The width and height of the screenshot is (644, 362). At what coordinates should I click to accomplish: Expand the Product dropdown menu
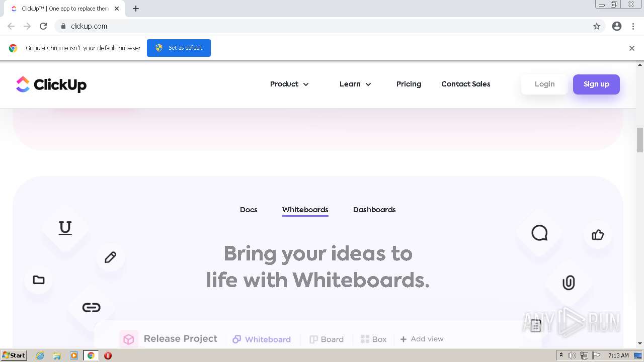(x=289, y=84)
